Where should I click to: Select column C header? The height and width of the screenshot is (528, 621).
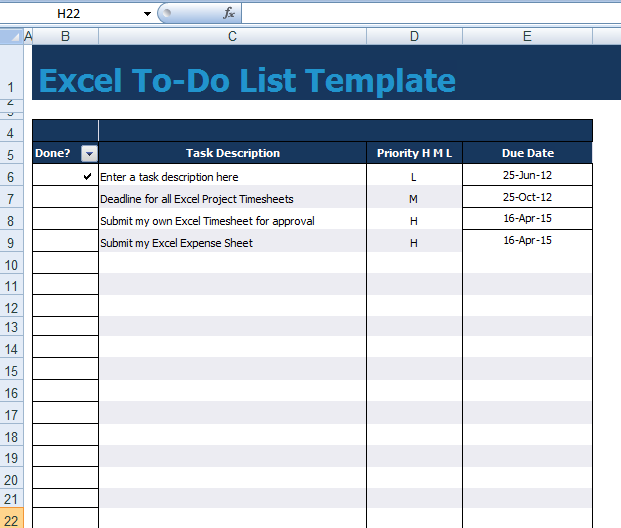(232, 36)
